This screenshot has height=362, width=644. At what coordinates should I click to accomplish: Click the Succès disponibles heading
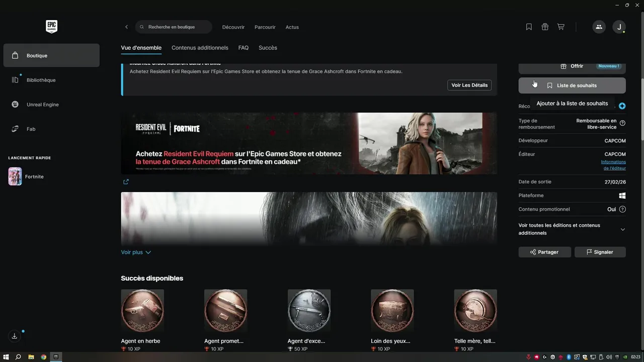click(152, 278)
